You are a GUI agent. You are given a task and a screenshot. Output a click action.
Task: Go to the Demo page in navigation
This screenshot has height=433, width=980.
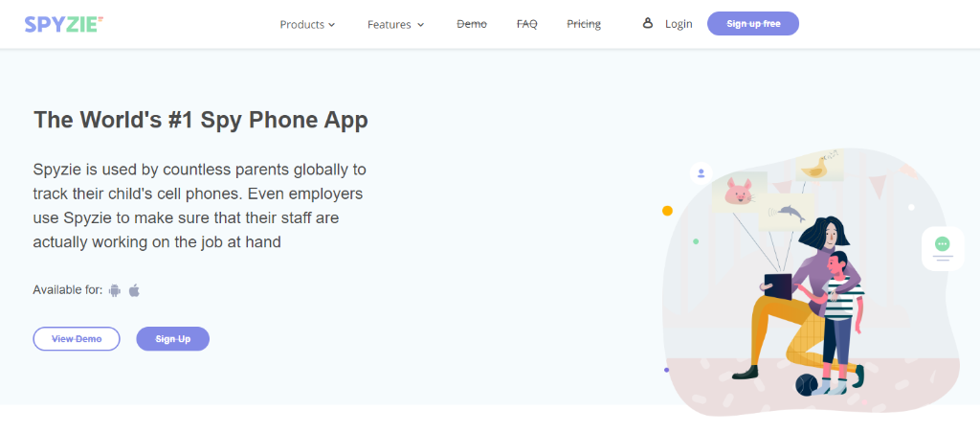(x=472, y=24)
